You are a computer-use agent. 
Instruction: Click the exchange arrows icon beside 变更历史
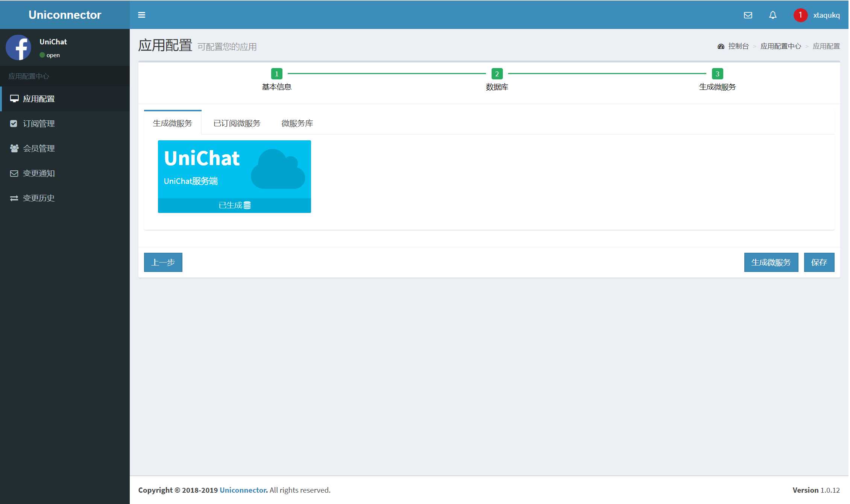(x=14, y=198)
